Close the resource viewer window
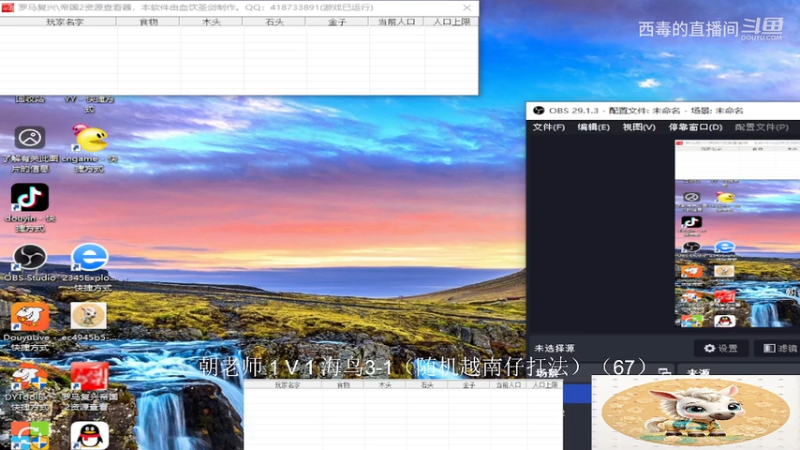 (467, 8)
